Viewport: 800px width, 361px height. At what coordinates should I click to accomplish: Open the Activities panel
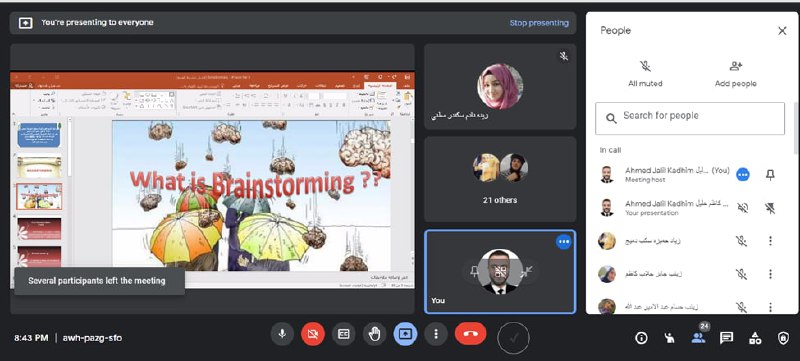tap(755, 338)
